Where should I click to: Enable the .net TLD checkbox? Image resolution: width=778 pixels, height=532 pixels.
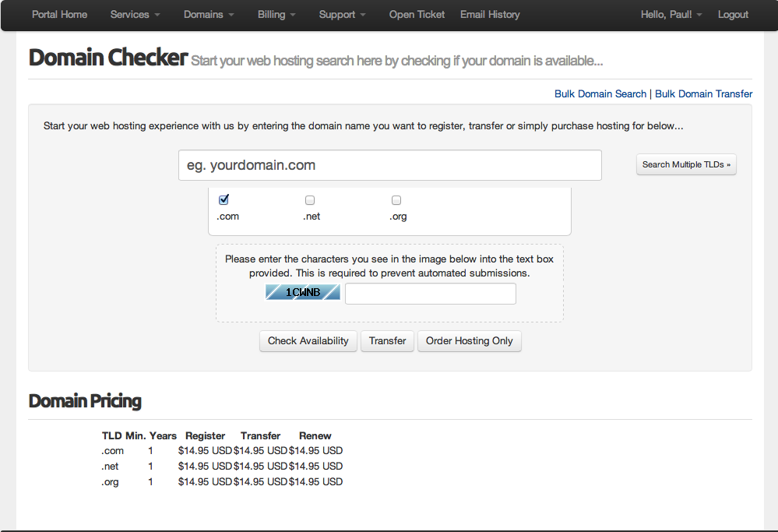[310, 200]
